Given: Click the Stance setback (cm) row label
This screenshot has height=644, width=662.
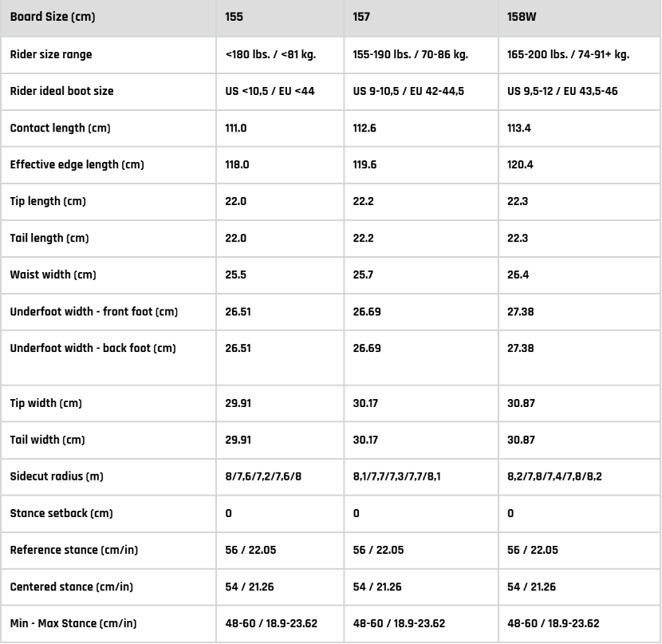Looking at the screenshot, I should 61,513.
